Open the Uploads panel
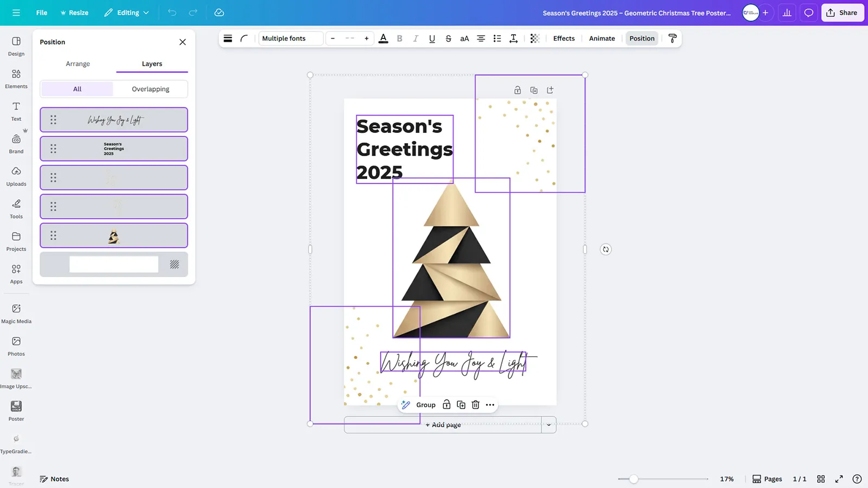This screenshot has width=868, height=488. (16, 176)
